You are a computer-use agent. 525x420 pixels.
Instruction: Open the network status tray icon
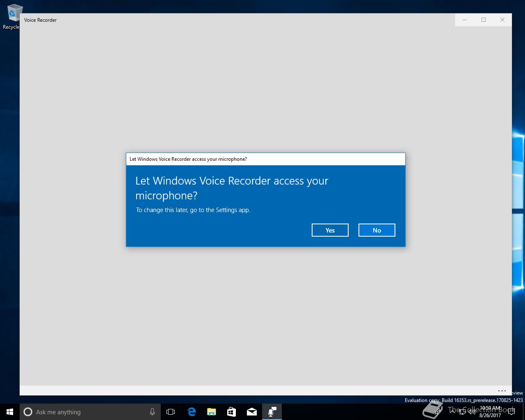462,412
